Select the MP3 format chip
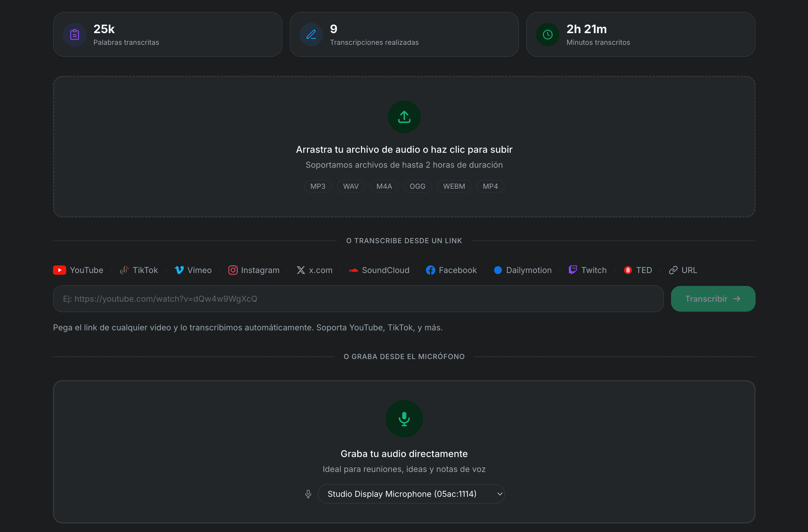The image size is (808, 532). coord(318,186)
